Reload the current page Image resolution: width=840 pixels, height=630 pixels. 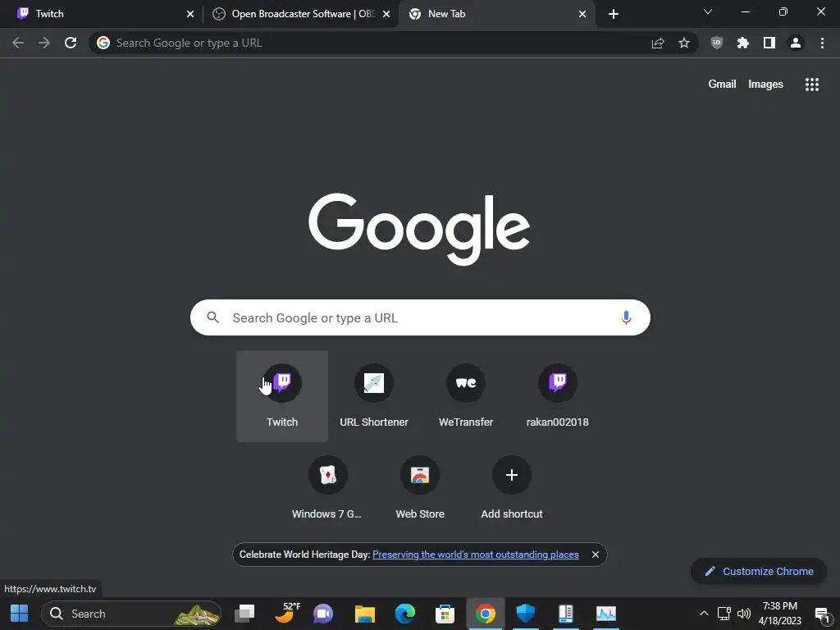point(71,43)
